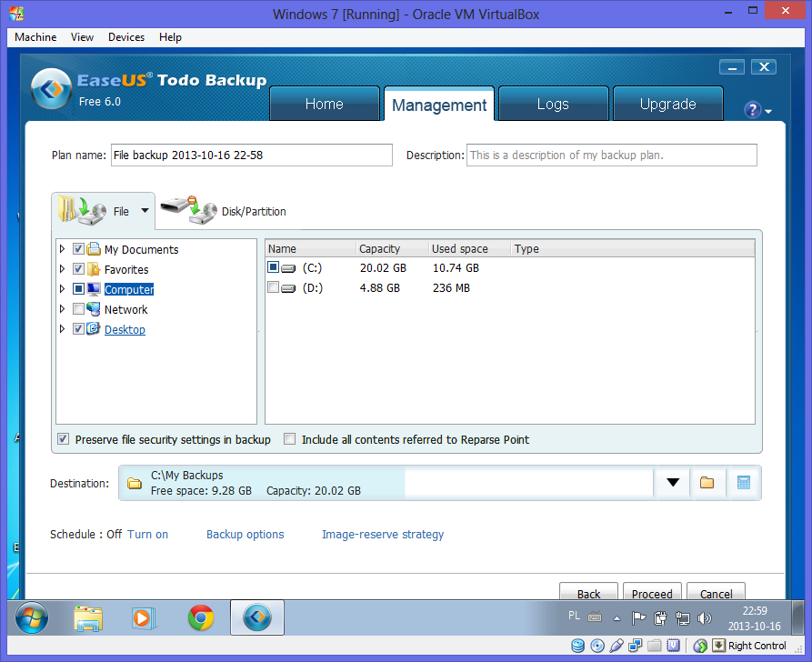Image resolution: width=812 pixels, height=662 pixels.
Task: Open the Backup options link
Action: (x=245, y=534)
